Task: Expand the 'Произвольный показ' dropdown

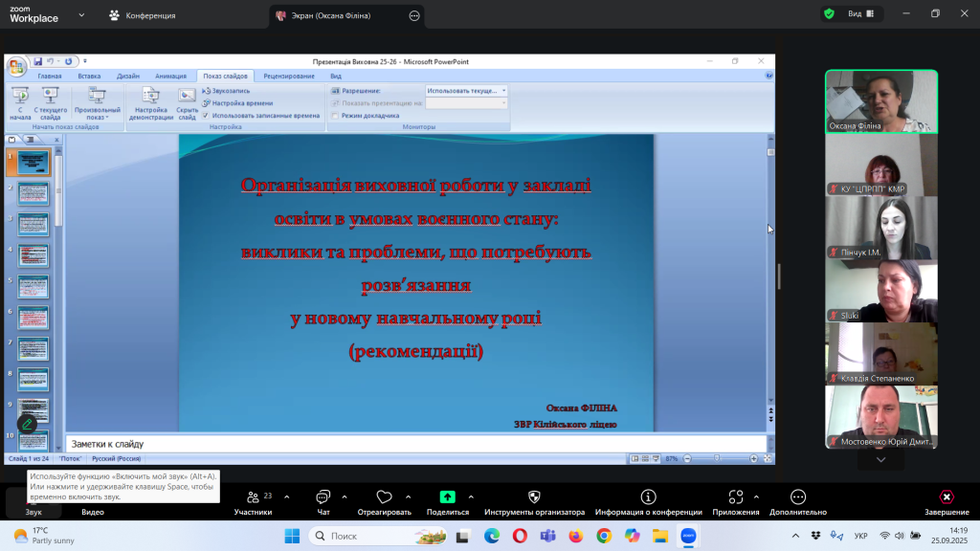Action: point(97,103)
